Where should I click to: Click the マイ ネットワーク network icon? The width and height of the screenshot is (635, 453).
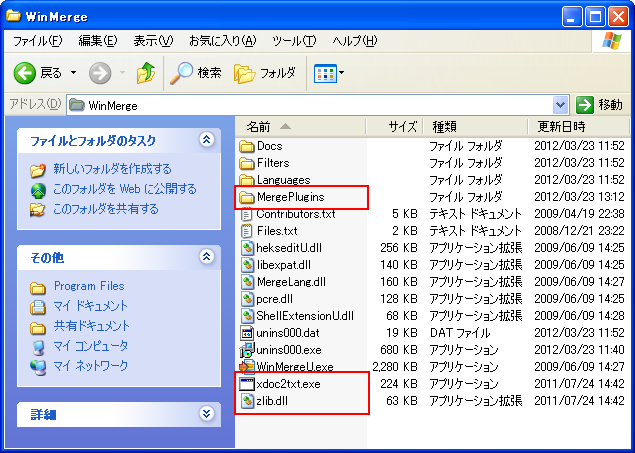pyautogui.click(x=38, y=367)
